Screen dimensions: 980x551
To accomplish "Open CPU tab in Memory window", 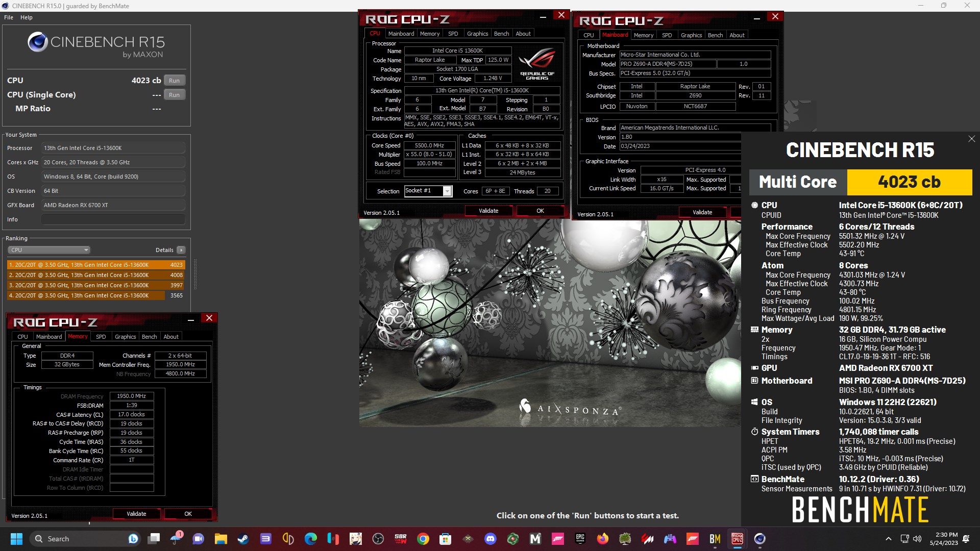I will point(22,337).
